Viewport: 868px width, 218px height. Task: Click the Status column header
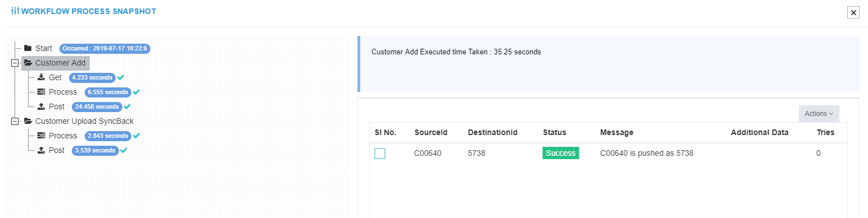point(554,133)
